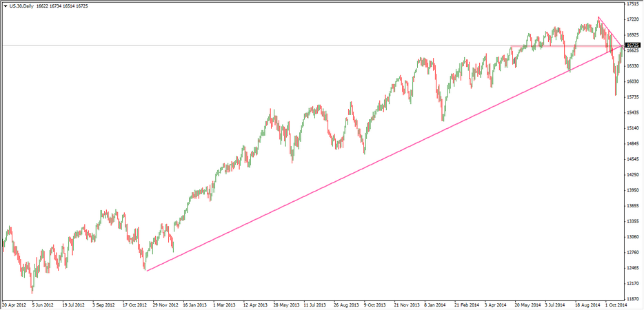
Task: Click the 20 Apr 2012 date label
Action: tap(14, 303)
